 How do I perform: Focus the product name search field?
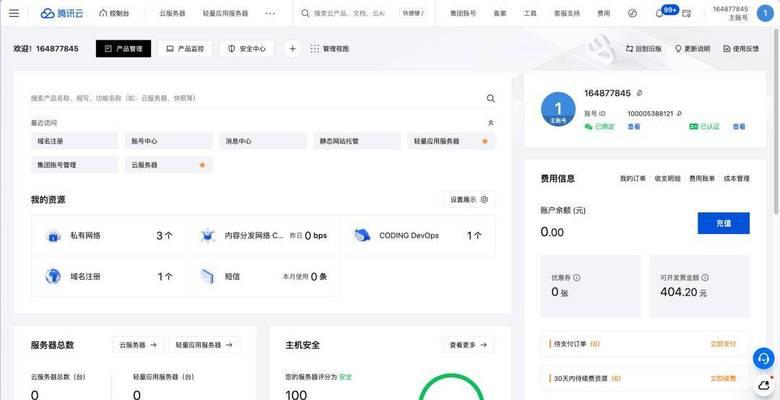(x=256, y=99)
